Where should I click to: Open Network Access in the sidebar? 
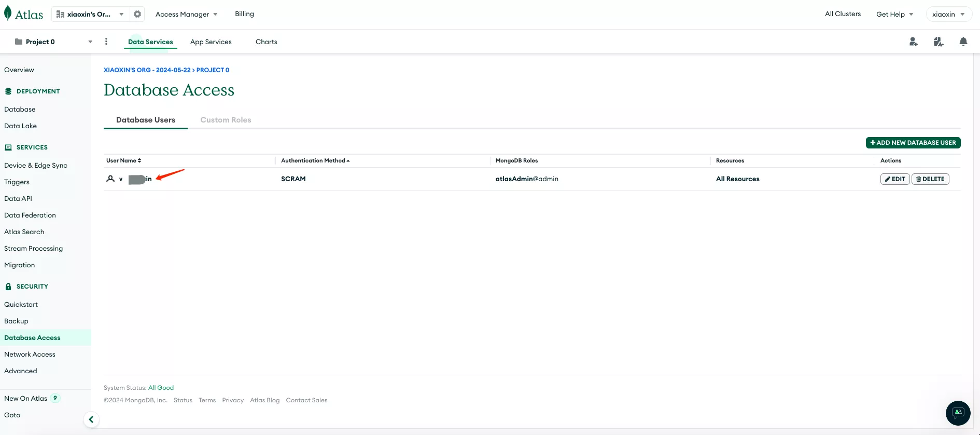30,355
